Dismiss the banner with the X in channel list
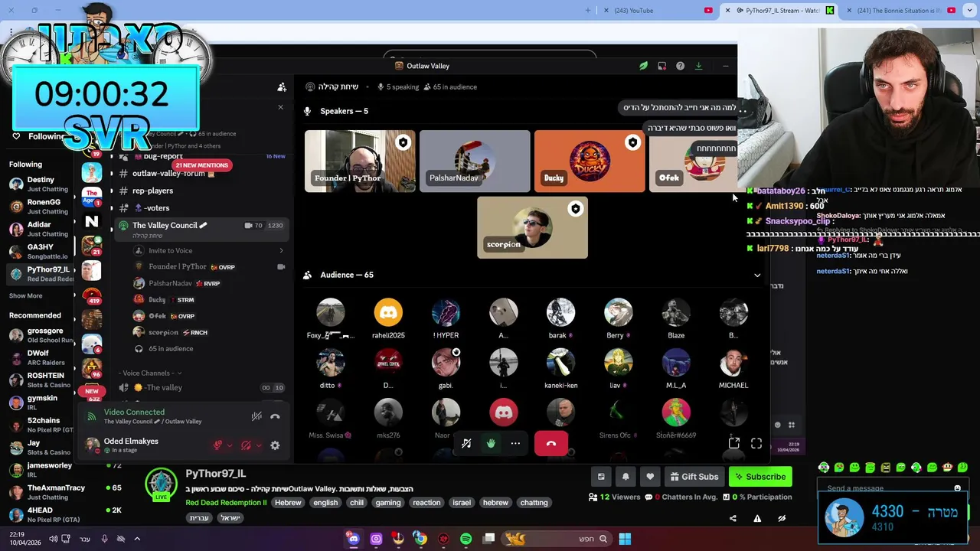 pos(280,107)
